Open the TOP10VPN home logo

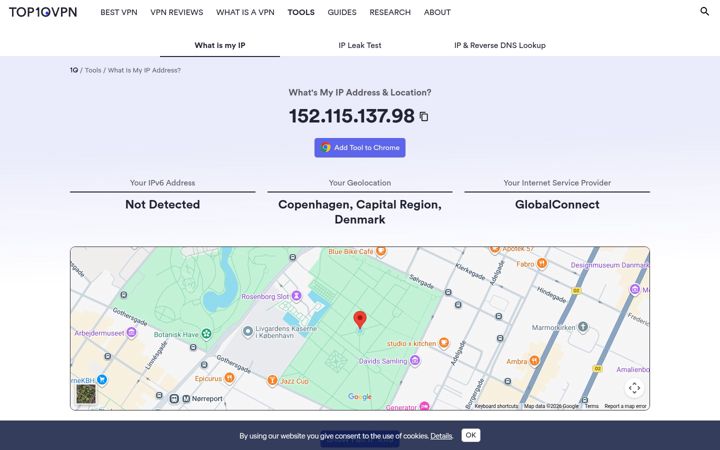[43, 12]
